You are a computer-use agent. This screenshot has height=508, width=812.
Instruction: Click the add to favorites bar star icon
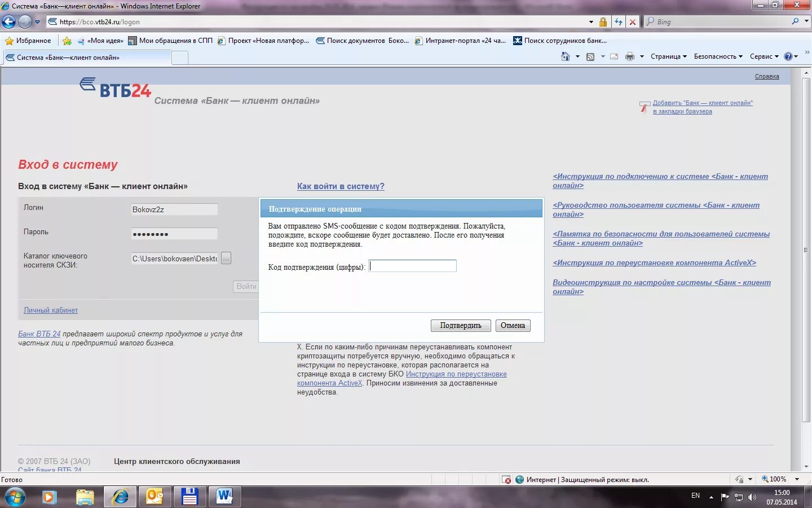[x=67, y=41]
